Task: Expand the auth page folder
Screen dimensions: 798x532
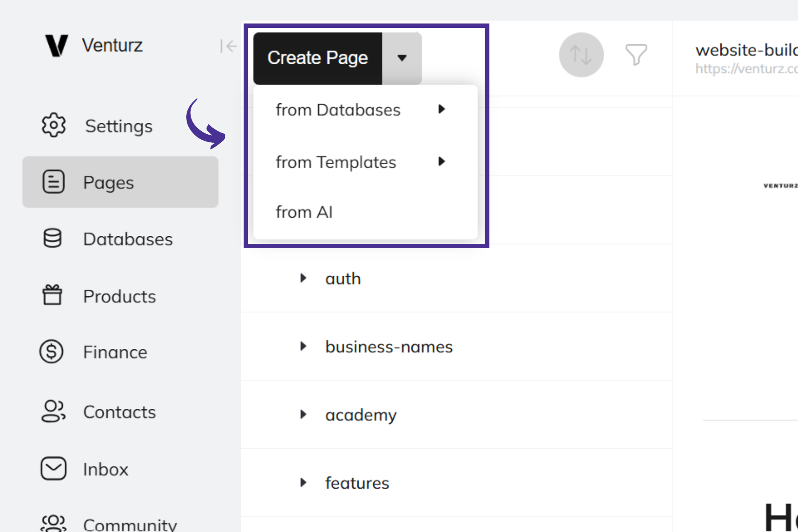Action: (x=303, y=278)
